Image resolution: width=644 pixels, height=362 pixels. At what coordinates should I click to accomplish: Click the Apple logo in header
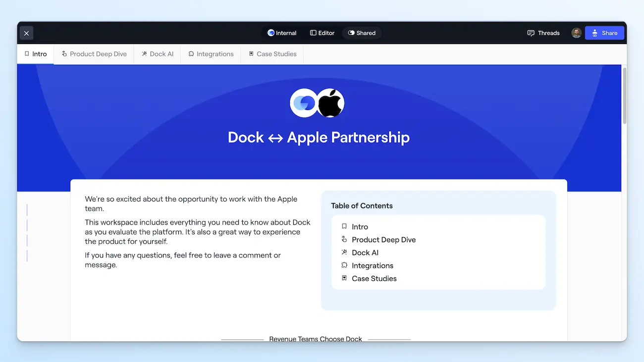click(331, 103)
